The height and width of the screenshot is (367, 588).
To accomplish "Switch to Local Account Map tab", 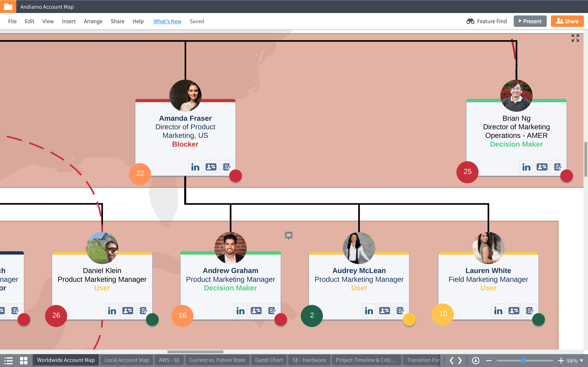I will [127, 360].
